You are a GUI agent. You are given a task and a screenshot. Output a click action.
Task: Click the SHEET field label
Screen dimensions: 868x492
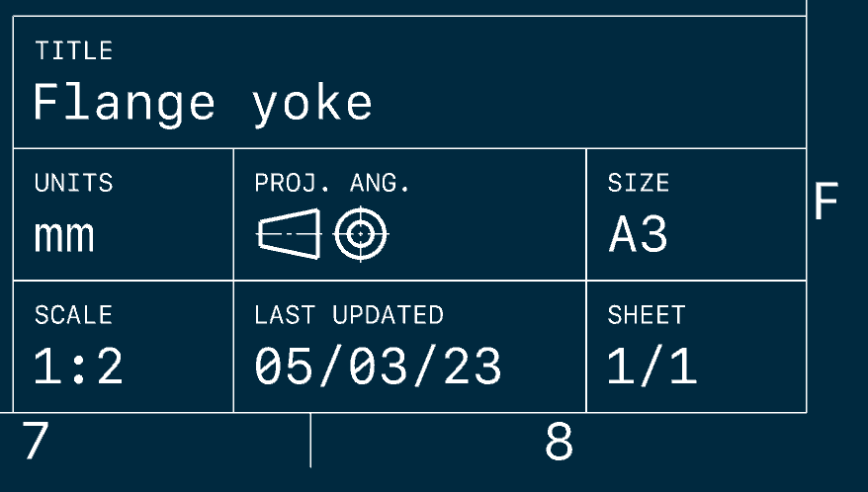pyautogui.click(x=647, y=315)
